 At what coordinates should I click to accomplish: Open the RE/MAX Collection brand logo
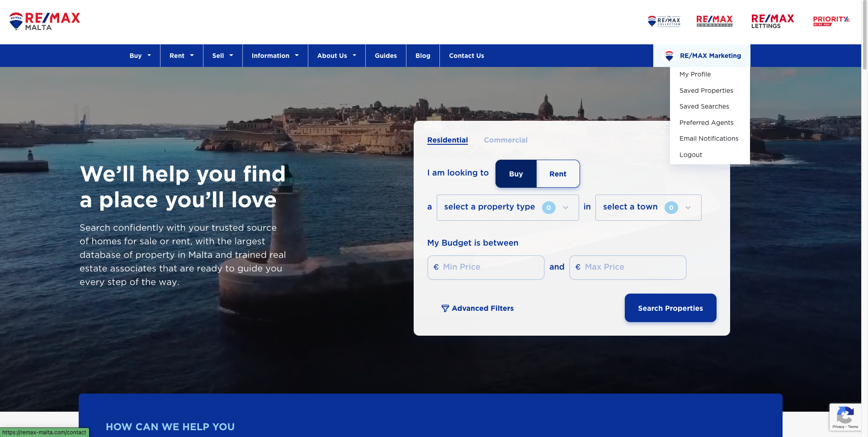tap(664, 21)
